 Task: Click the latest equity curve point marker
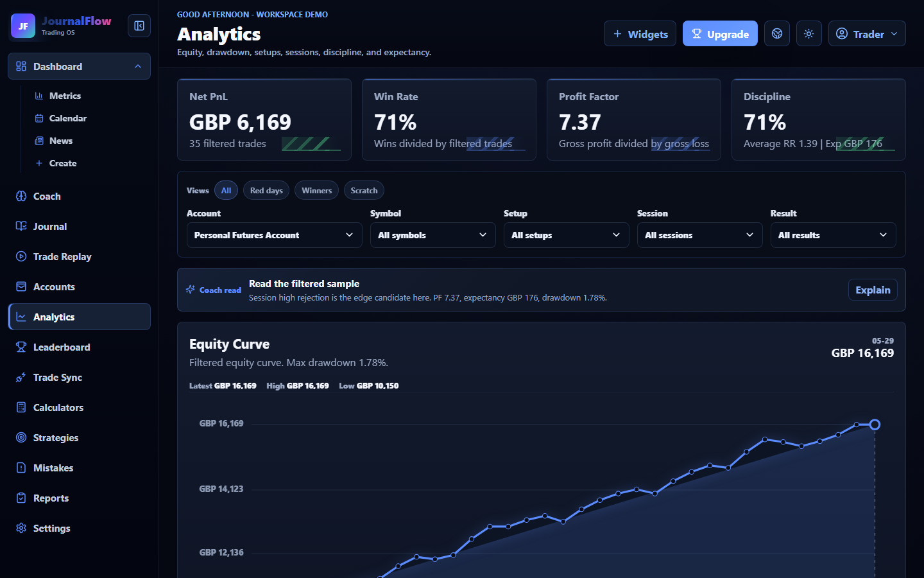click(x=875, y=425)
